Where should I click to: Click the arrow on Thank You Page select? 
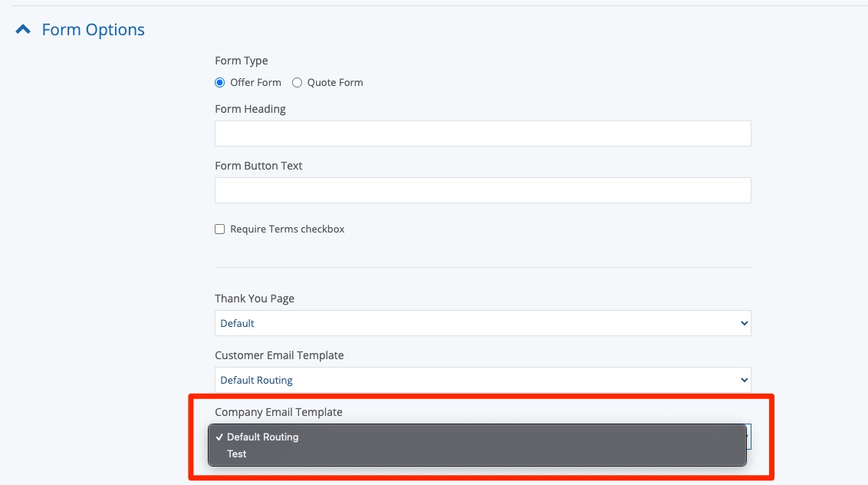pos(743,323)
